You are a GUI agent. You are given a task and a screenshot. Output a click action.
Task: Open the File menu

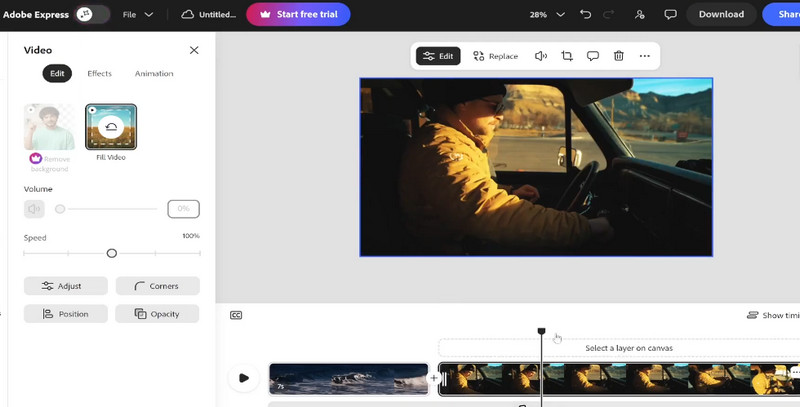[x=138, y=15]
